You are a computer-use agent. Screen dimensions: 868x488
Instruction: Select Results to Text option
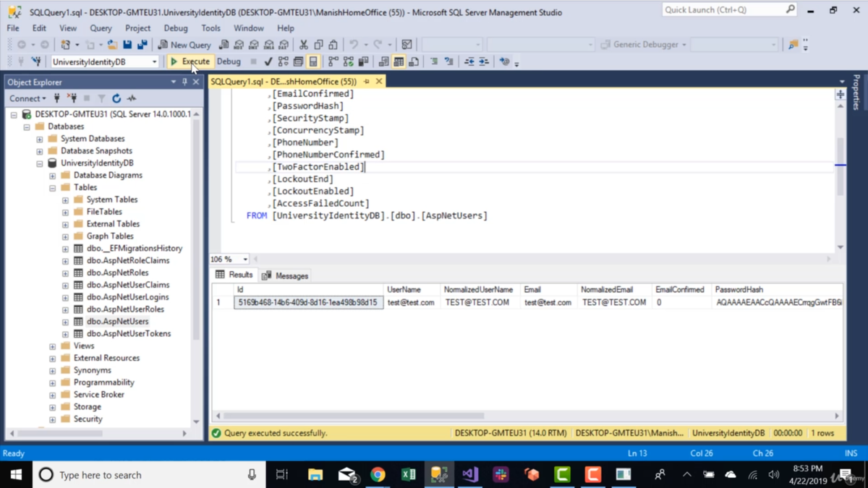(383, 61)
